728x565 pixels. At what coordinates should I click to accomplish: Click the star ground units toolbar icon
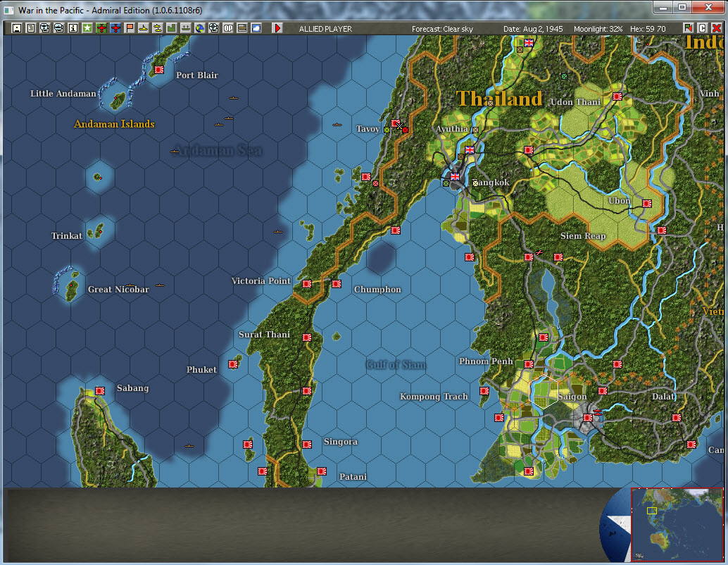[x=87, y=28]
